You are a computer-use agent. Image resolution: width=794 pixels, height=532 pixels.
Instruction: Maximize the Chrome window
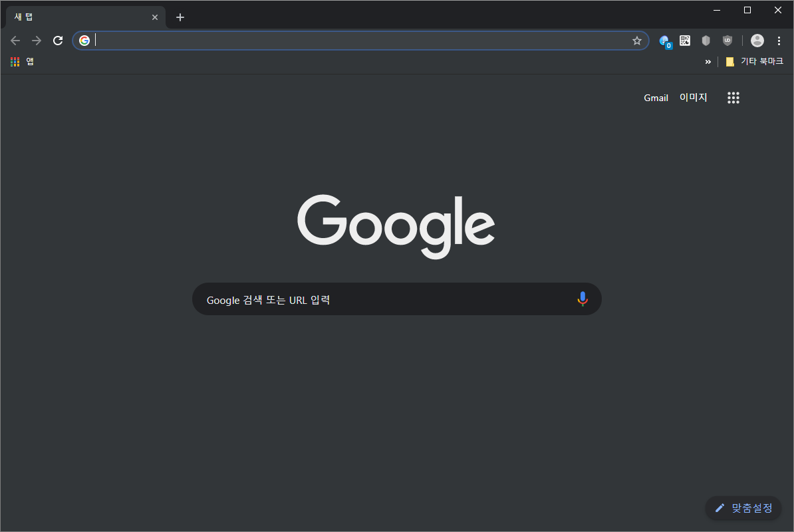[747, 10]
